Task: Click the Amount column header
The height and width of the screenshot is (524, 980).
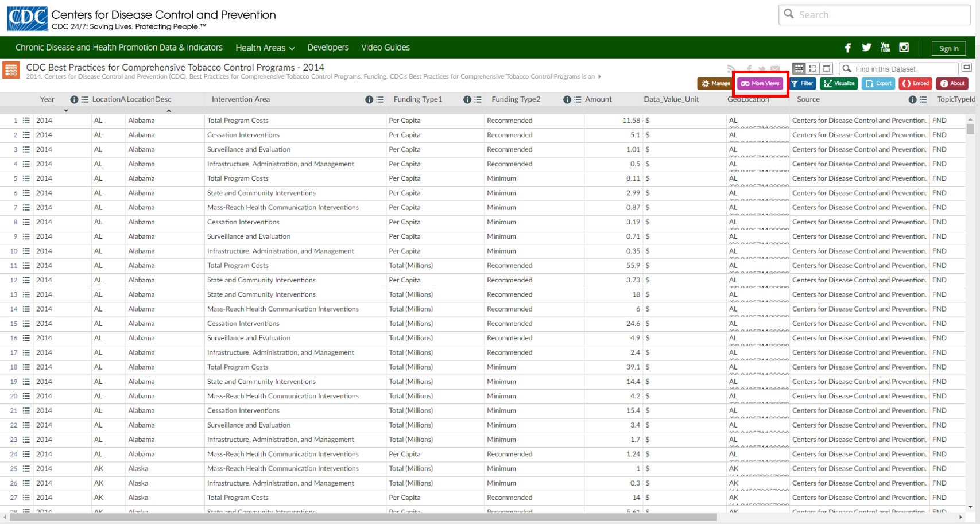Action: click(598, 99)
